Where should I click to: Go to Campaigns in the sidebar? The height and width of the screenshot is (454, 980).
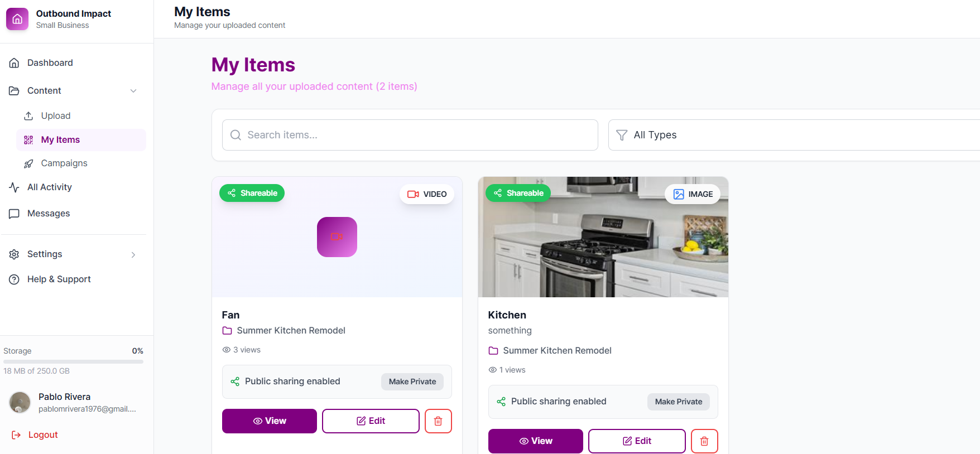pos(64,163)
